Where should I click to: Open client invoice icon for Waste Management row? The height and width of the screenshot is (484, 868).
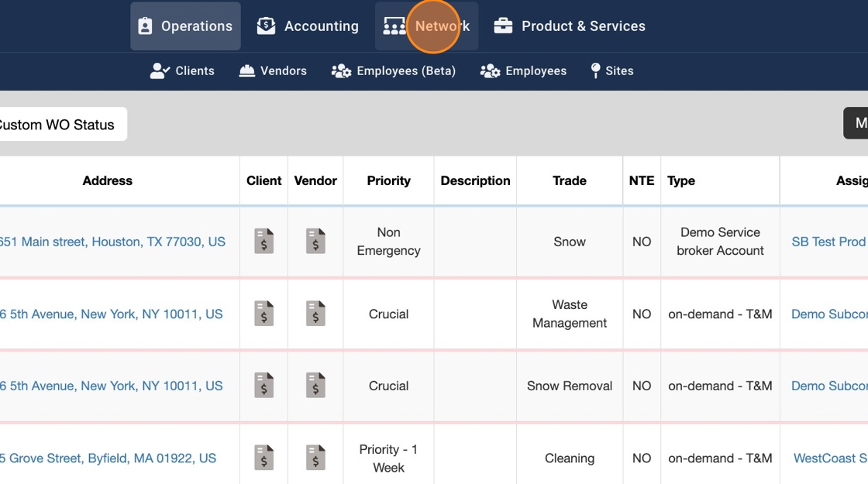point(264,314)
